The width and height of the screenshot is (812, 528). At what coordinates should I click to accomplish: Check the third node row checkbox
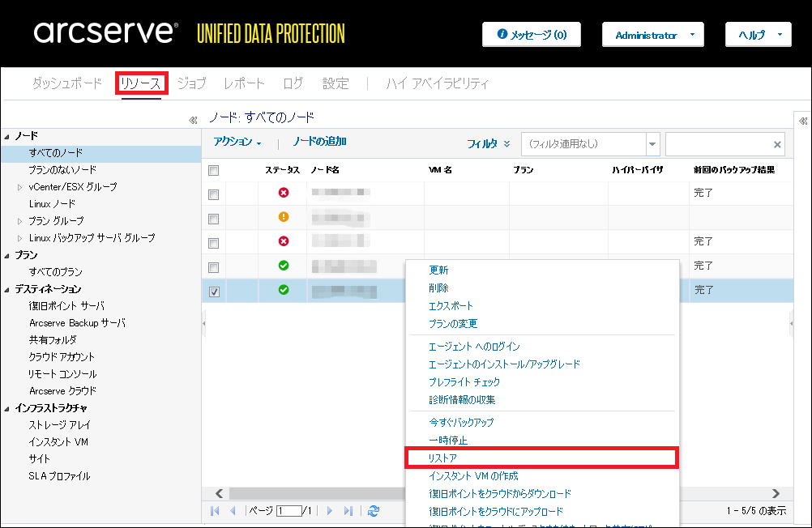[x=213, y=243]
